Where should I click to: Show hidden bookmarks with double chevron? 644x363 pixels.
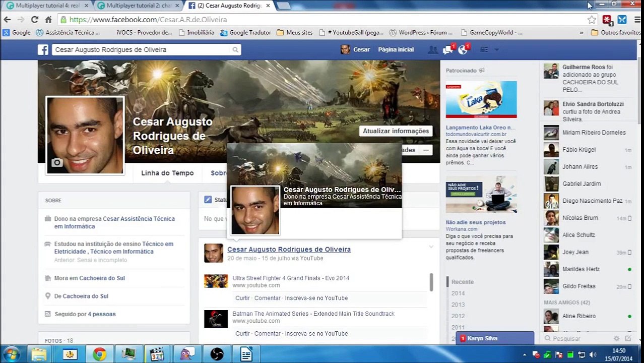click(581, 32)
